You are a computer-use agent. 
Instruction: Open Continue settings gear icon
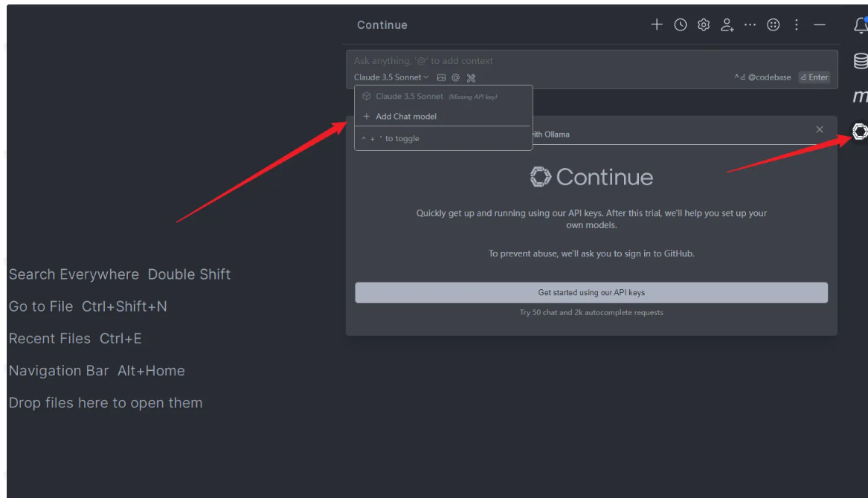(x=704, y=25)
